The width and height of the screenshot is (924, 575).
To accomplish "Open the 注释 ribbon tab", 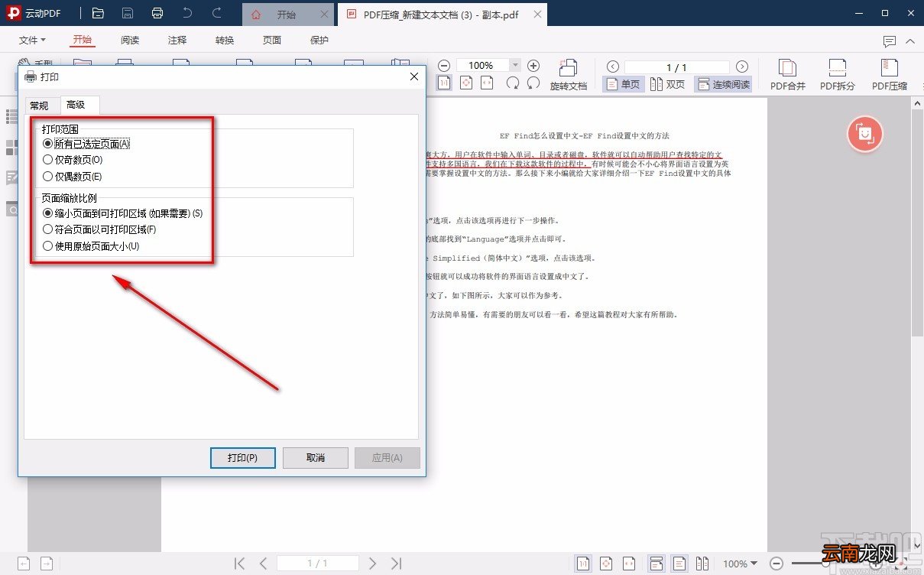I will pyautogui.click(x=177, y=41).
